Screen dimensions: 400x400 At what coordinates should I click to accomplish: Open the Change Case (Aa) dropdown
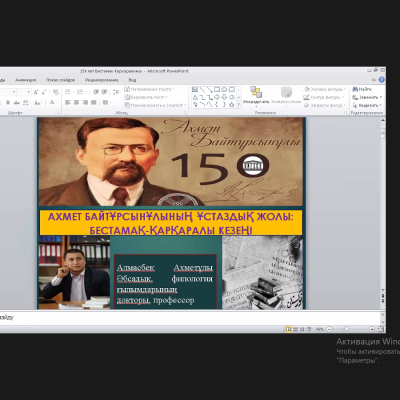38,103
